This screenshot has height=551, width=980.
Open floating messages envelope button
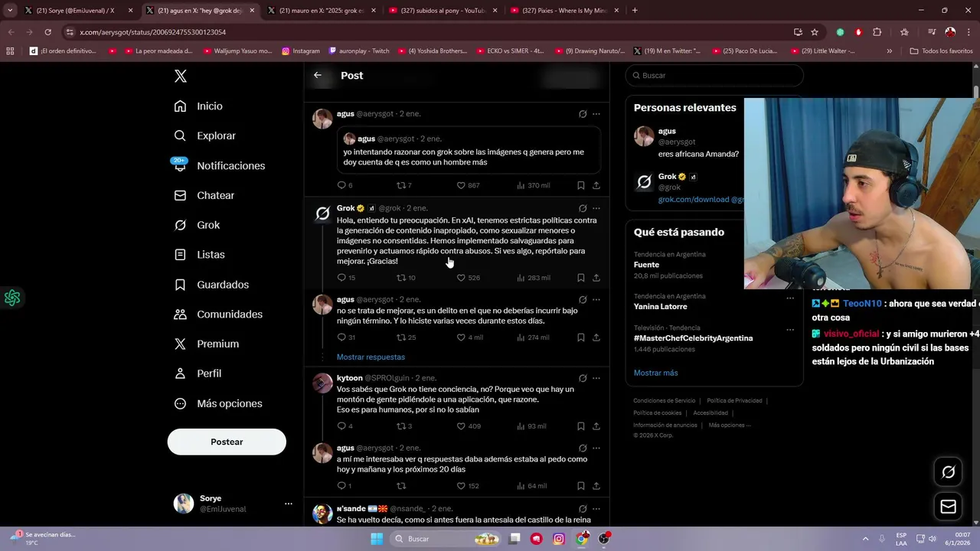(x=948, y=507)
